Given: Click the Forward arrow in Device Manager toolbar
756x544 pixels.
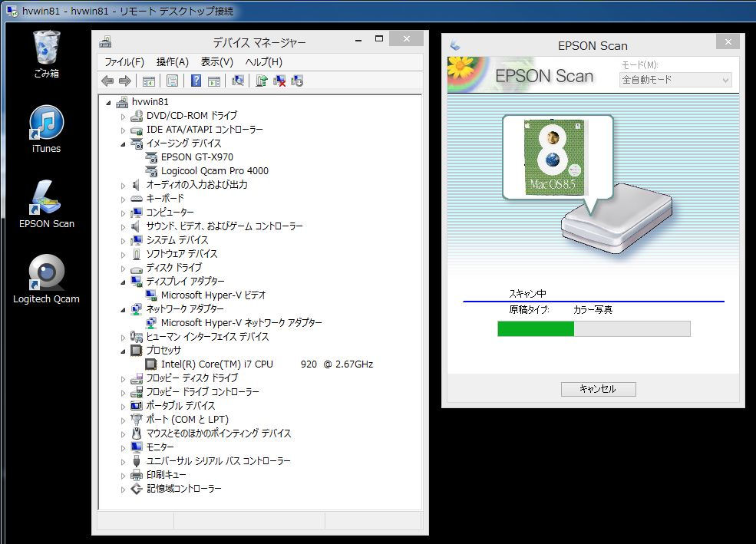Looking at the screenshot, I should click(125, 81).
